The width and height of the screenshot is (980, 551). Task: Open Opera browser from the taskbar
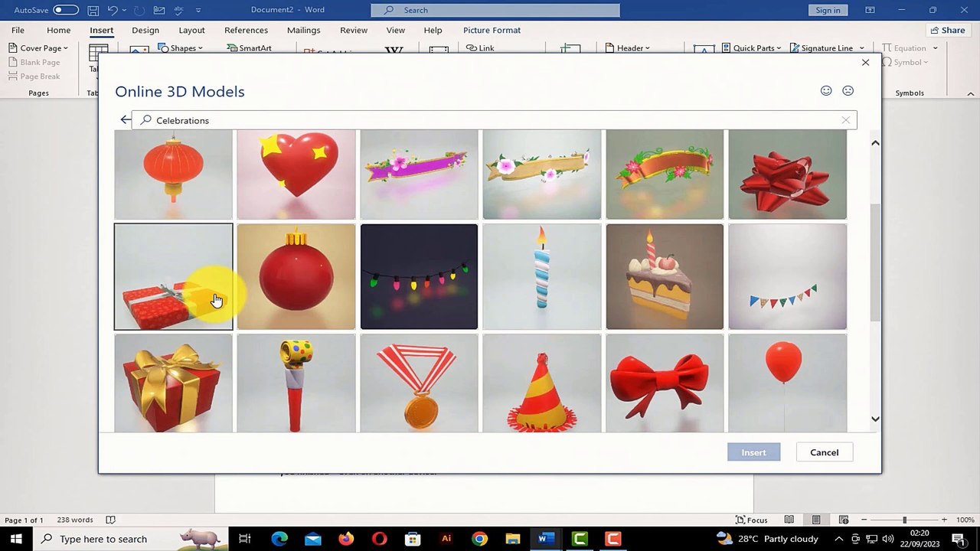click(x=380, y=539)
